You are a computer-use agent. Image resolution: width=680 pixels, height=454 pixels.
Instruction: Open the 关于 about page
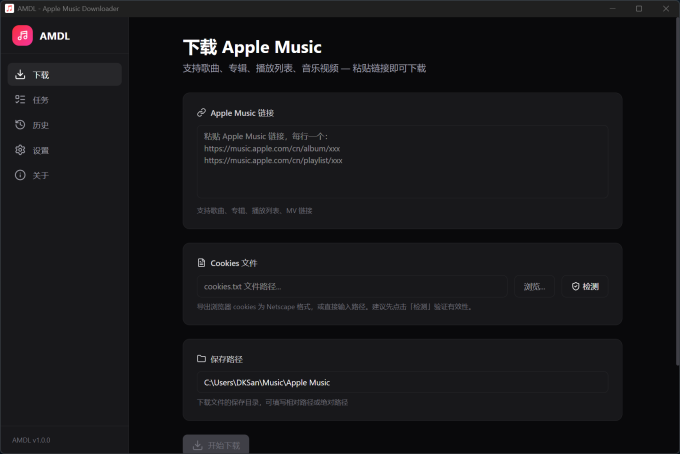click(x=65, y=175)
